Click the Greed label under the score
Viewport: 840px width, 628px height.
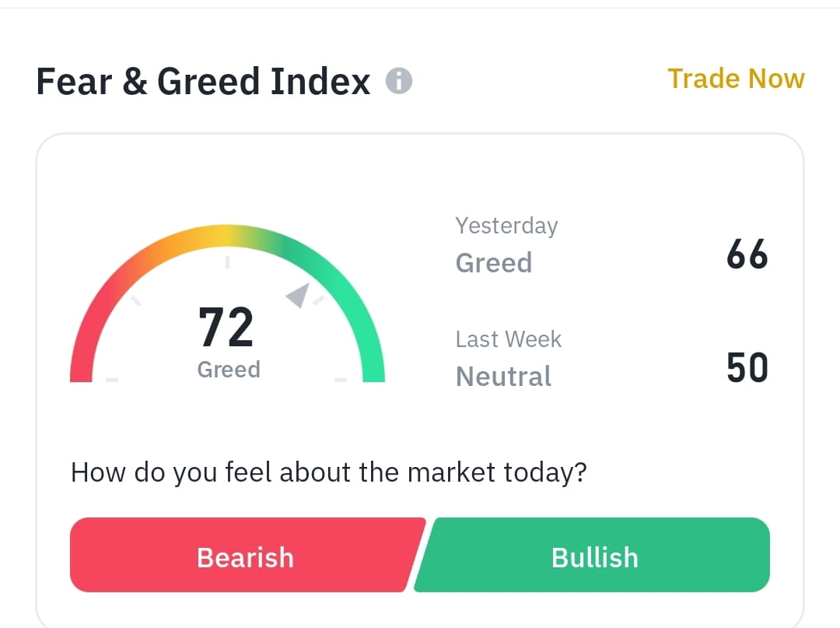[228, 369]
